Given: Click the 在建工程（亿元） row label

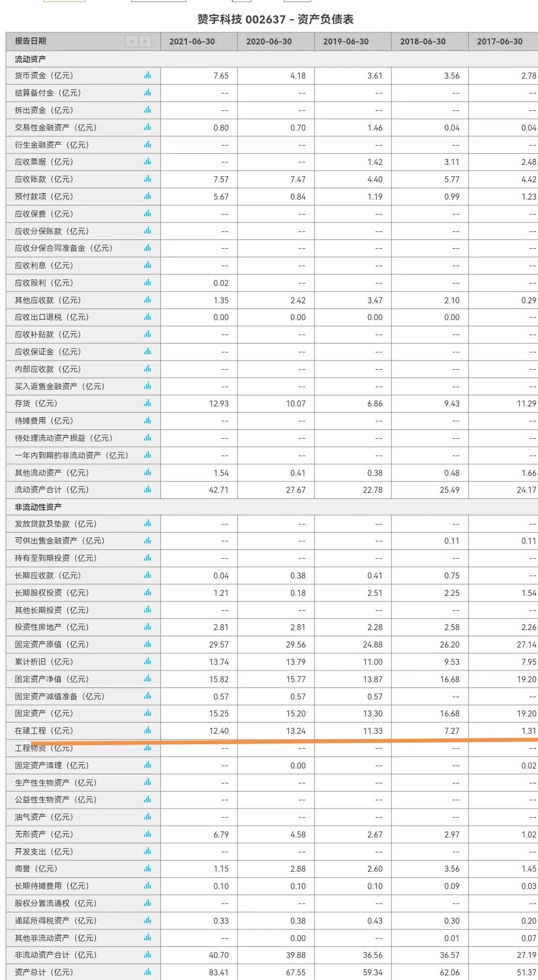Looking at the screenshot, I should pos(44,731).
